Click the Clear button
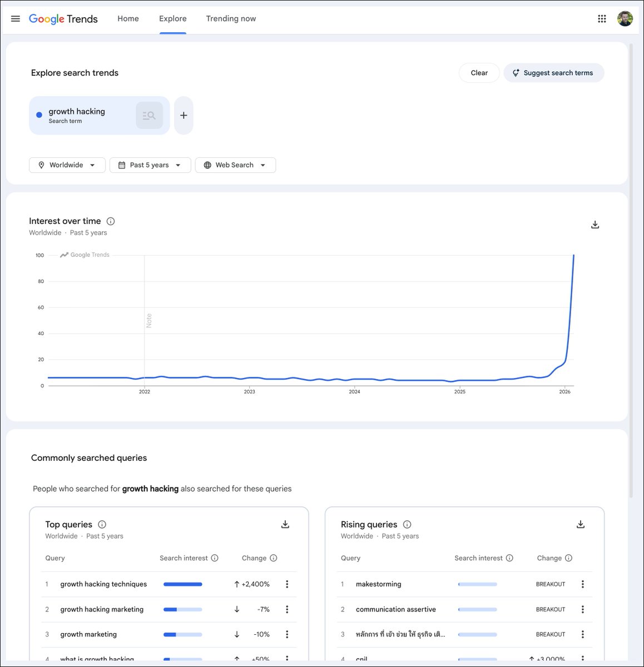 [479, 73]
